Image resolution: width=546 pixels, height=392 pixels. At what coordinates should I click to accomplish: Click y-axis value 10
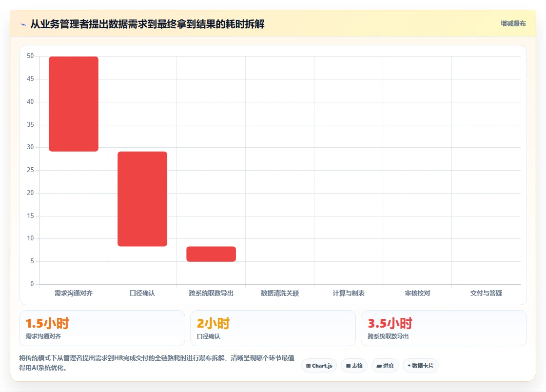[x=30, y=238]
